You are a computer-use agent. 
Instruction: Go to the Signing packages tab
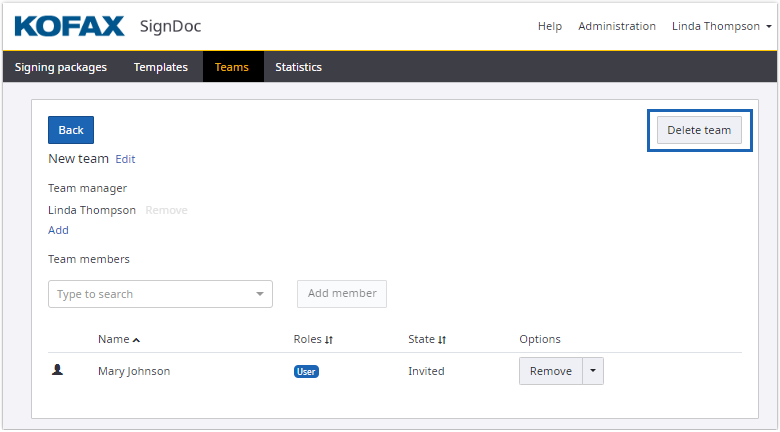point(61,67)
